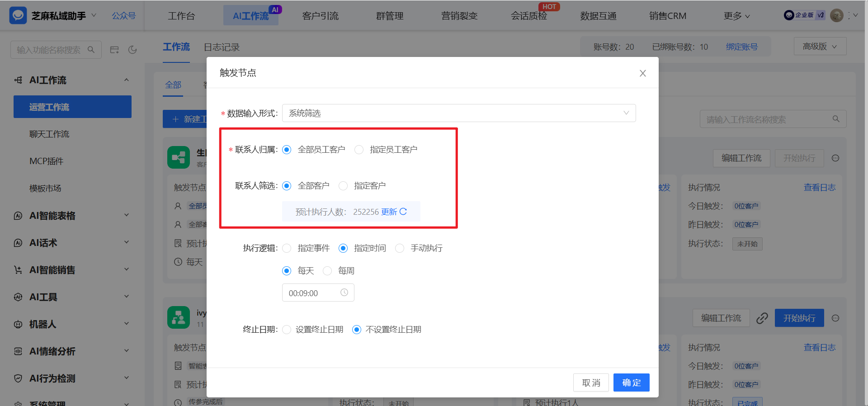Select 全部员工客户 radio button
The height and width of the screenshot is (406, 868).
pos(287,150)
